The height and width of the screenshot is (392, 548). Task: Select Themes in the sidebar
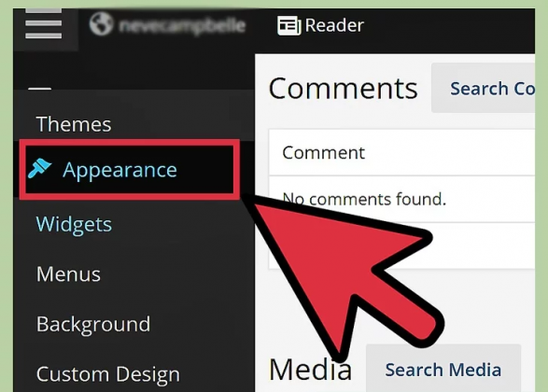[74, 124]
